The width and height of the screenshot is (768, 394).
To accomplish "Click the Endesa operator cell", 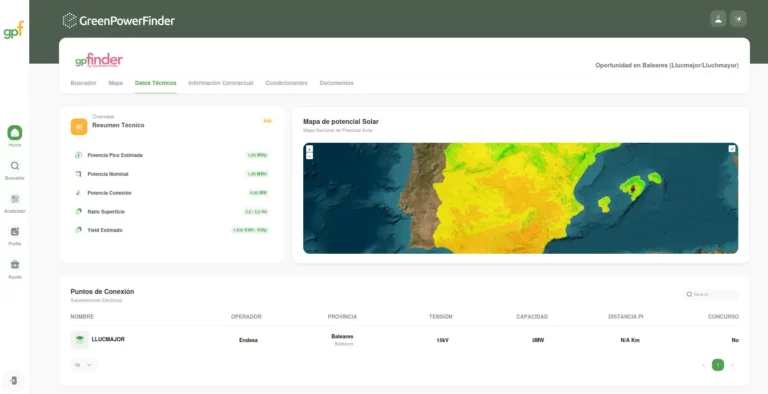I will coord(248,340).
